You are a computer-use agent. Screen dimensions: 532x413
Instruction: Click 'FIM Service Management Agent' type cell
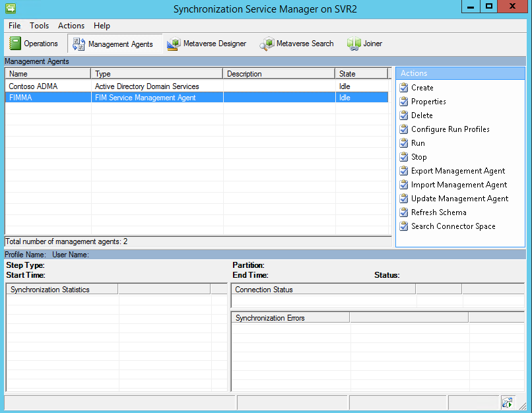145,98
